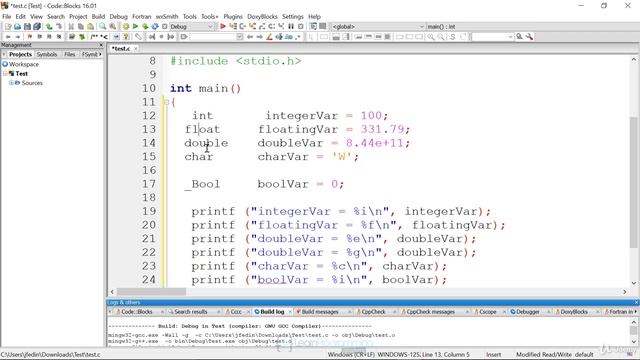Open the Debugger log tab
The height and width of the screenshot is (360, 640).
pos(527,312)
